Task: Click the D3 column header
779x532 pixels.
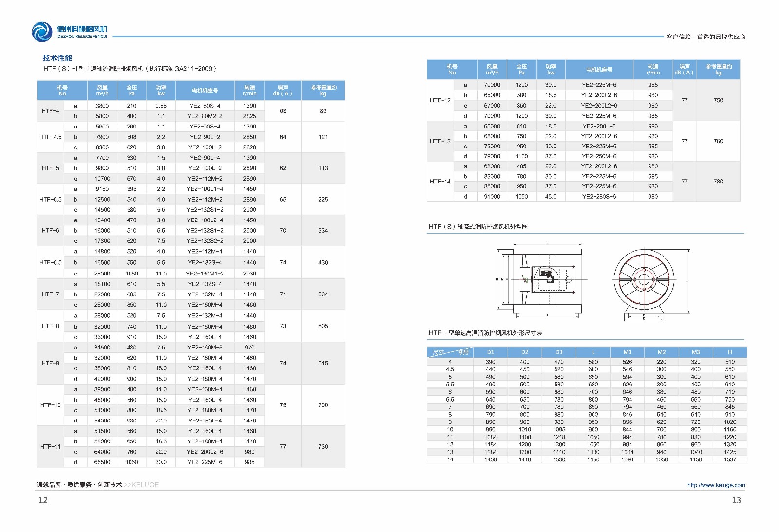Action: 559,352
